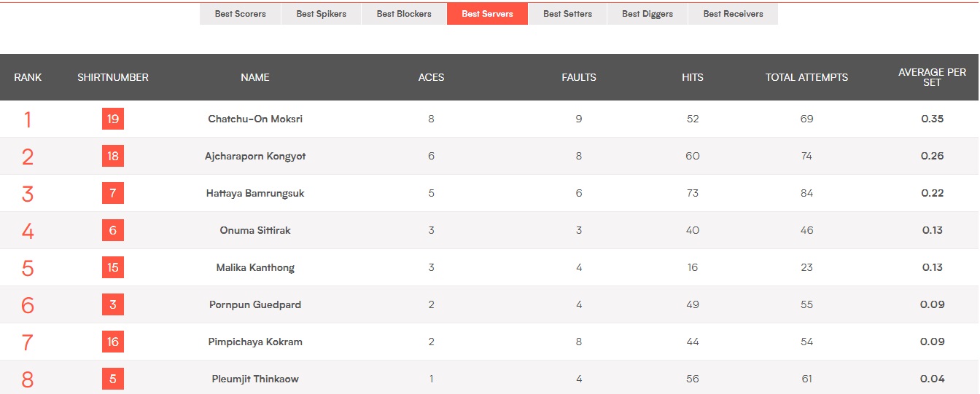
Task: Click the TOTAL ATTEMPTS column header
Action: (806, 77)
